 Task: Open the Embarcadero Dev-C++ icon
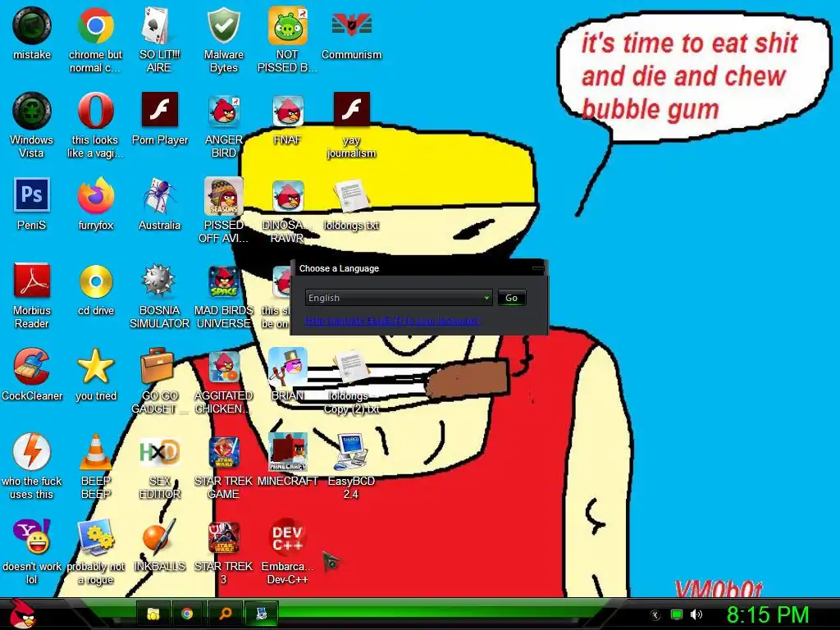288,536
